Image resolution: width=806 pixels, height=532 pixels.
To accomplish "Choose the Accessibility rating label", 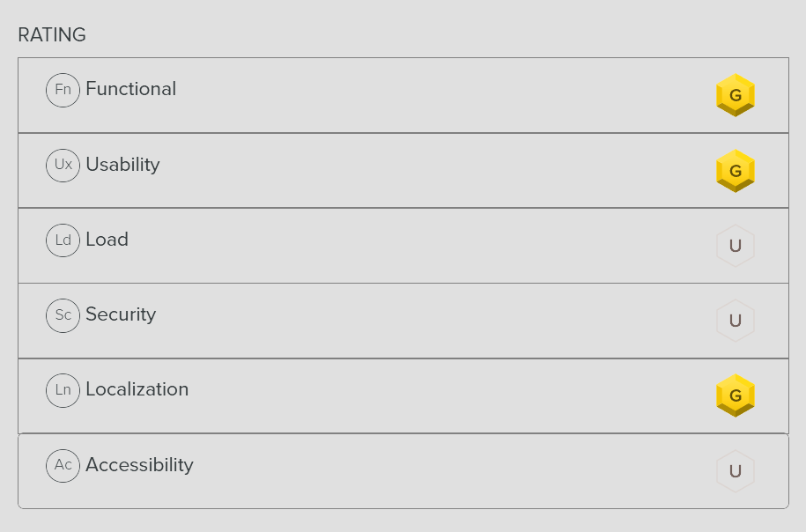I will click(139, 465).
